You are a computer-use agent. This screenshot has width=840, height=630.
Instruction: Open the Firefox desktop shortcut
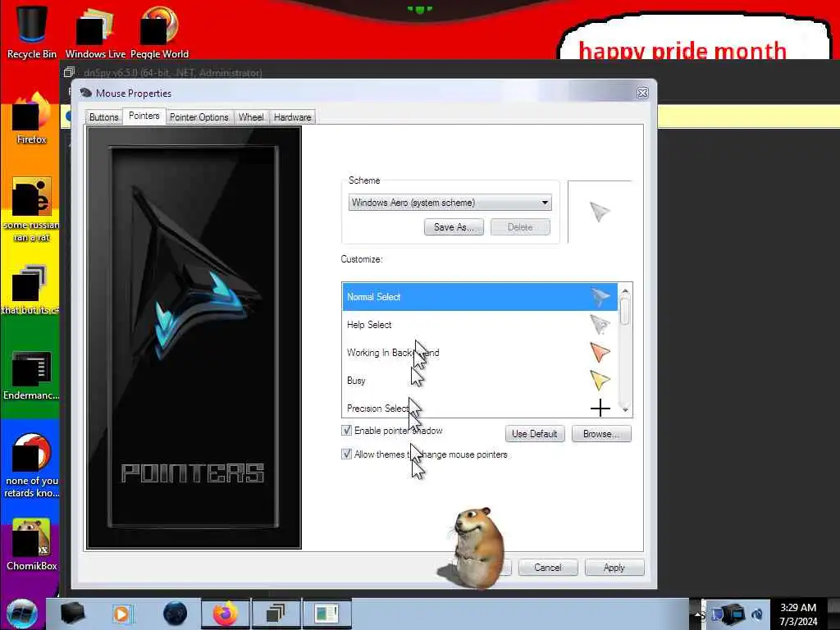(31, 119)
